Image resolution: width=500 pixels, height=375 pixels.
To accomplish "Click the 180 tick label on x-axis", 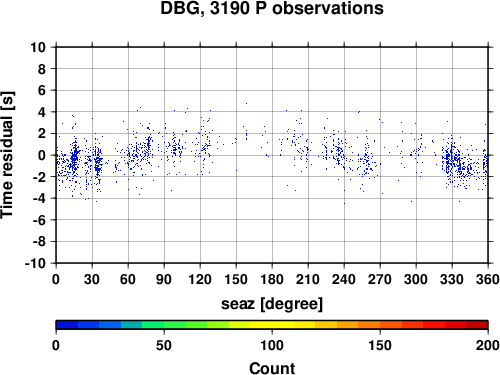I will coord(272,279).
